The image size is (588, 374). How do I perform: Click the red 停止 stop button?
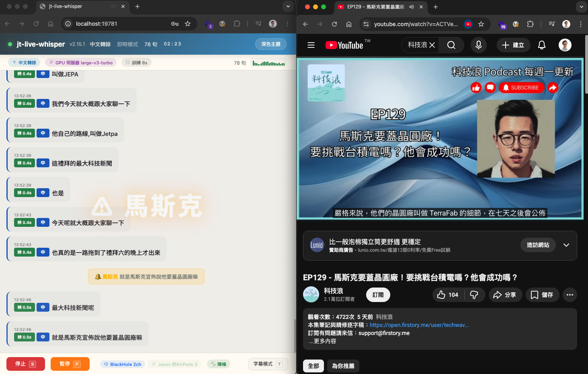pos(26,364)
